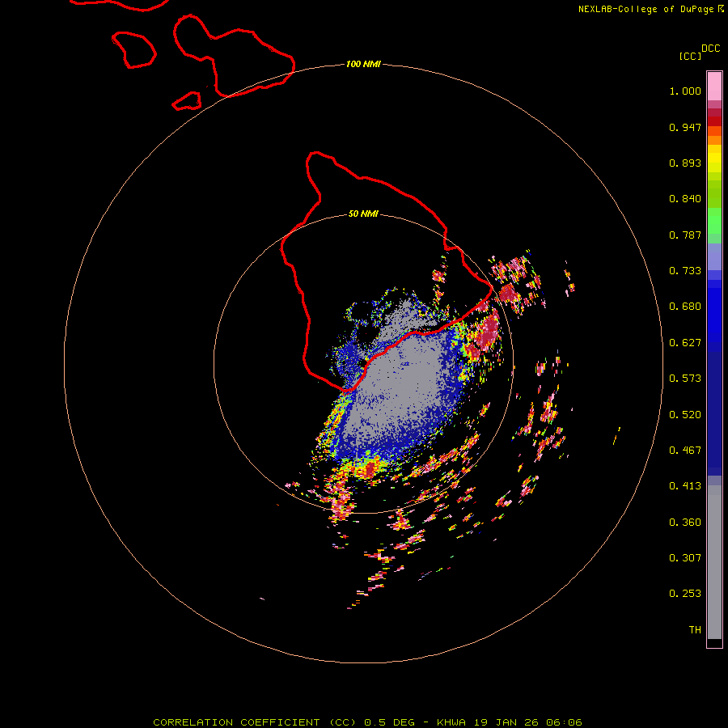Image resolution: width=728 pixels, height=728 pixels.
Task: Click the Lanai island outline
Action: (x=134, y=49)
